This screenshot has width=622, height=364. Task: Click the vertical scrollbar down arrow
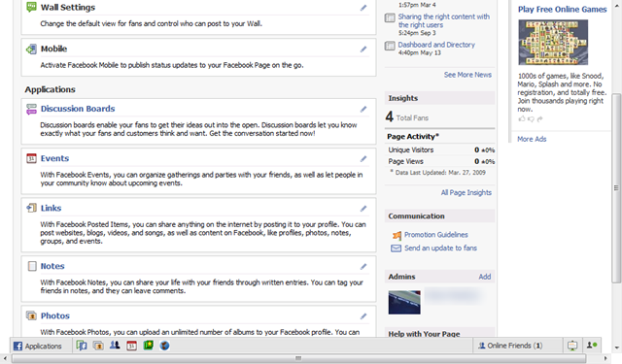point(616,348)
